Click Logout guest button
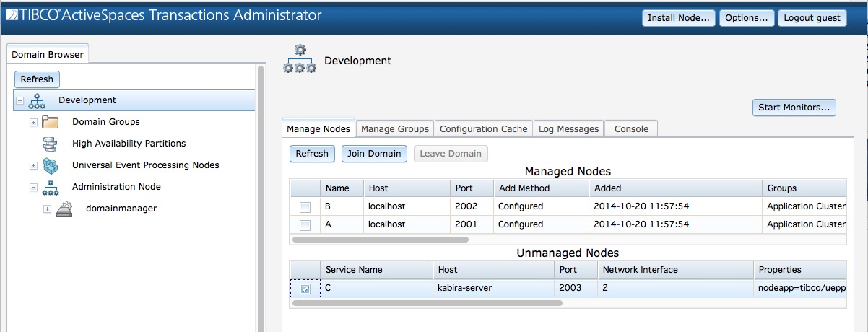This screenshot has width=868, height=332. [812, 18]
